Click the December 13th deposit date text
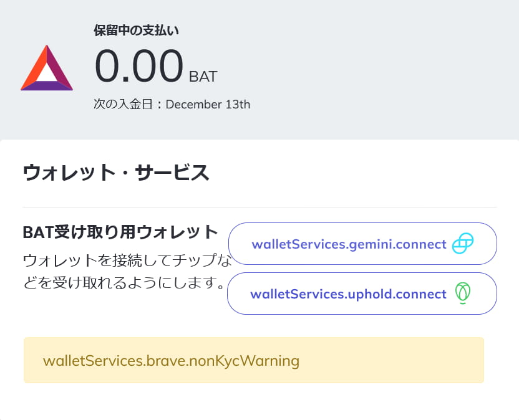The height and width of the screenshot is (420, 519). [x=170, y=104]
